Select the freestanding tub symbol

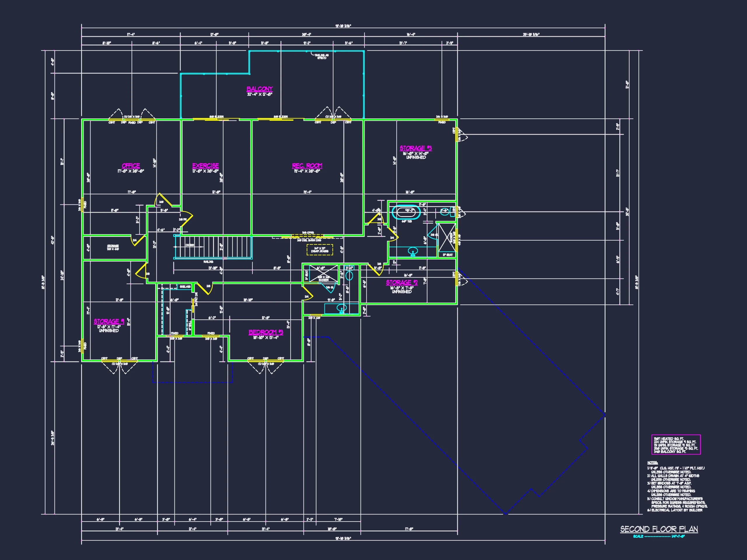click(406, 212)
